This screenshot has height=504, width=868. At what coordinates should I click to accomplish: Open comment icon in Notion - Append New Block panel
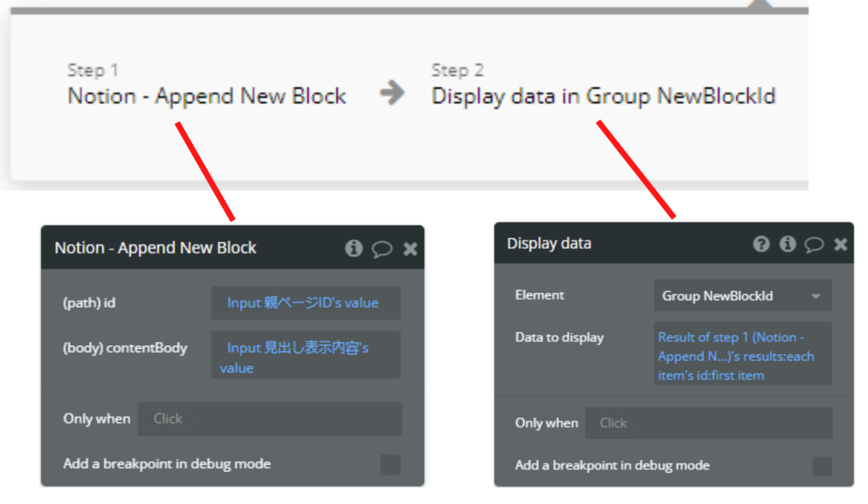(x=382, y=249)
